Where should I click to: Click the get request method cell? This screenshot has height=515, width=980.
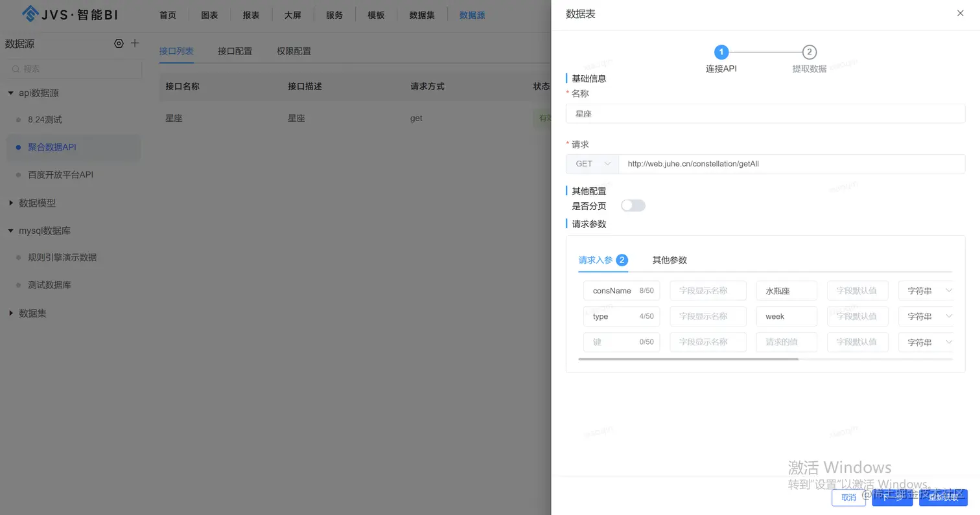pyautogui.click(x=416, y=118)
